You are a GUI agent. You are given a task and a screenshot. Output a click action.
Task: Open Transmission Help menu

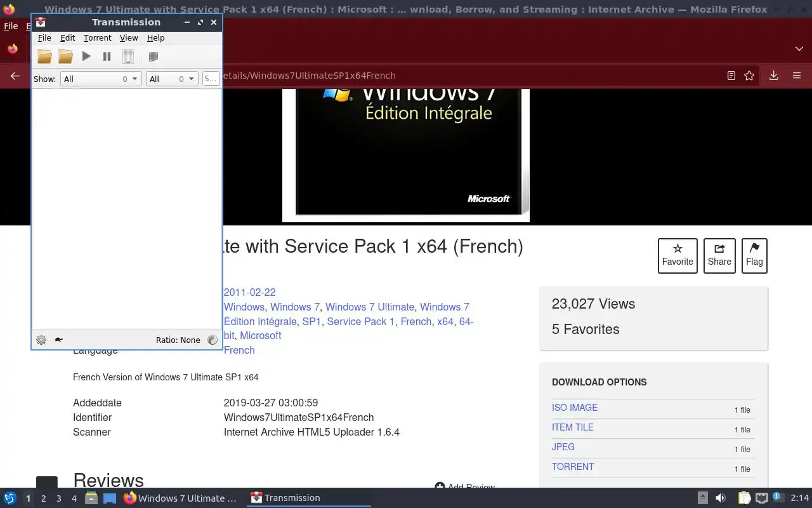[x=155, y=37]
